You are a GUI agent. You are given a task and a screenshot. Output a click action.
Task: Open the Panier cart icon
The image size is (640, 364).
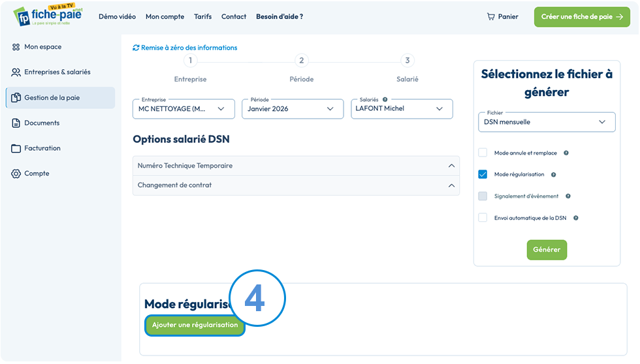(x=490, y=17)
